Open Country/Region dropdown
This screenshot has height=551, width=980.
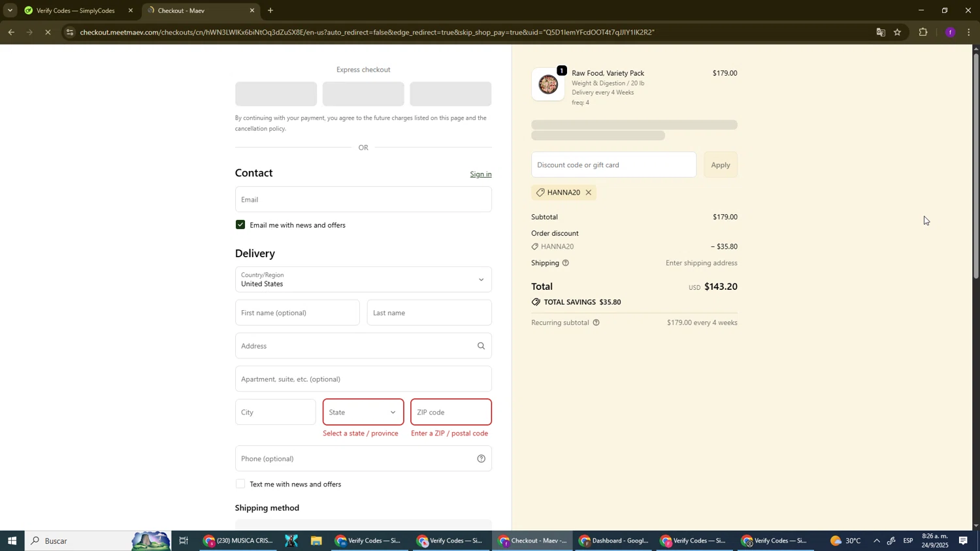click(363, 279)
